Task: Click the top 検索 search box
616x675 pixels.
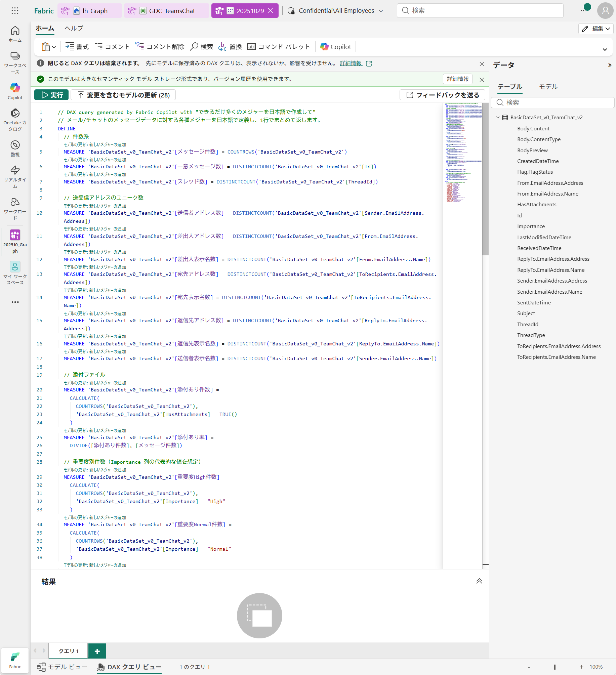Action: (x=480, y=11)
